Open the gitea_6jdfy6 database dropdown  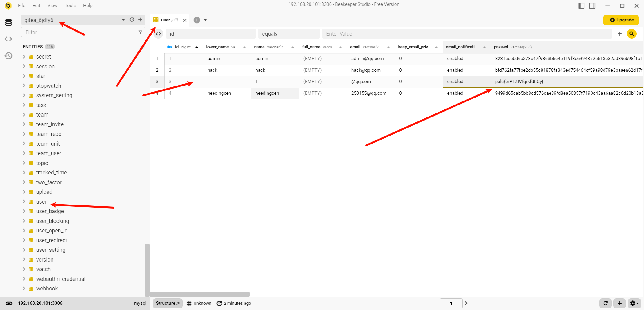click(123, 20)
